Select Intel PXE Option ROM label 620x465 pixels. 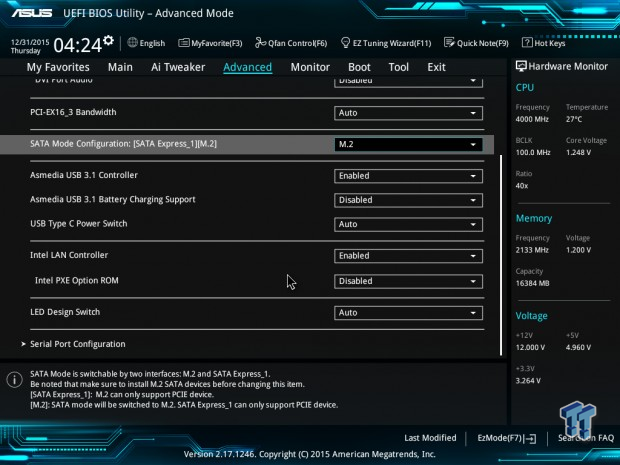pos(76,281)
